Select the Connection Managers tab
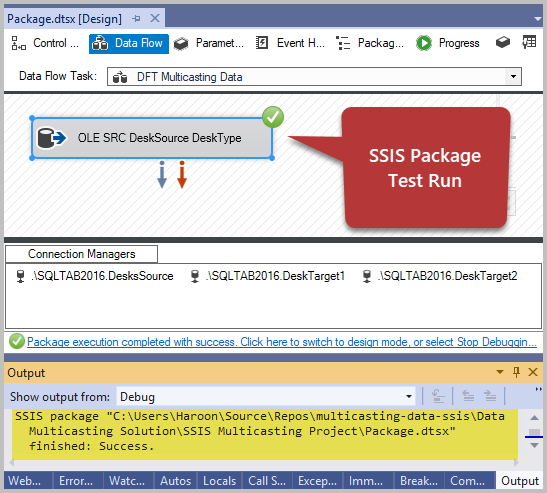This screenshot has width=547, height=493. tap(82, 254)
